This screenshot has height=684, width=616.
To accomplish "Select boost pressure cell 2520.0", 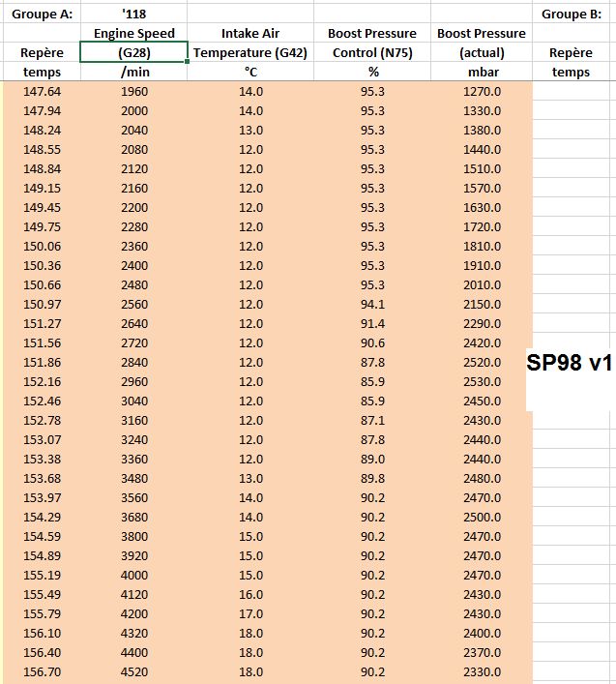I will point(482,362).
